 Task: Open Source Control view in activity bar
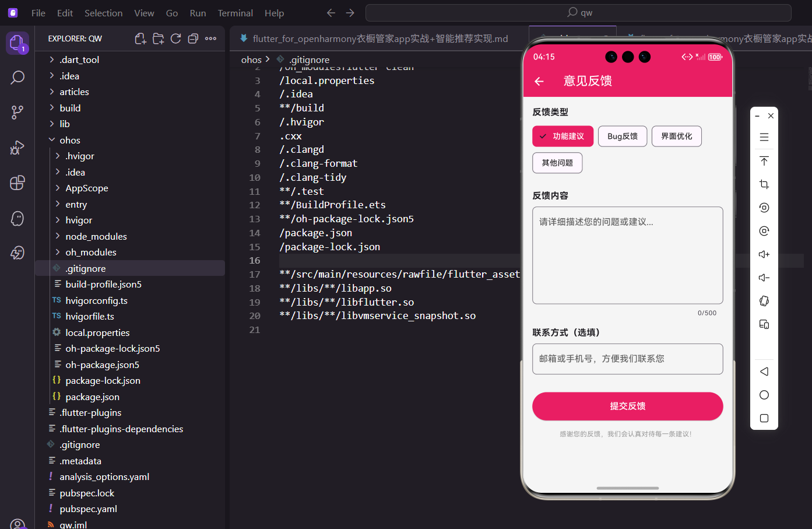point(17,113)
